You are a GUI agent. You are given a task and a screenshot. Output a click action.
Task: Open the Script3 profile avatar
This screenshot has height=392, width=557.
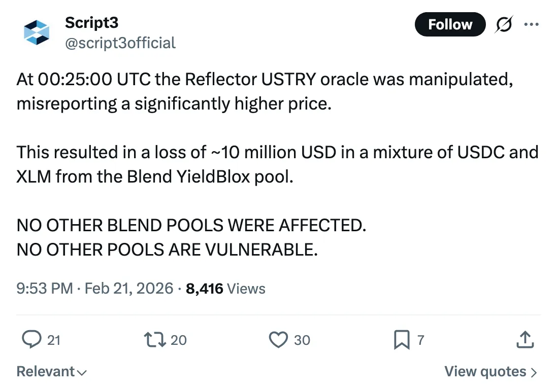[x=37, y=32]
